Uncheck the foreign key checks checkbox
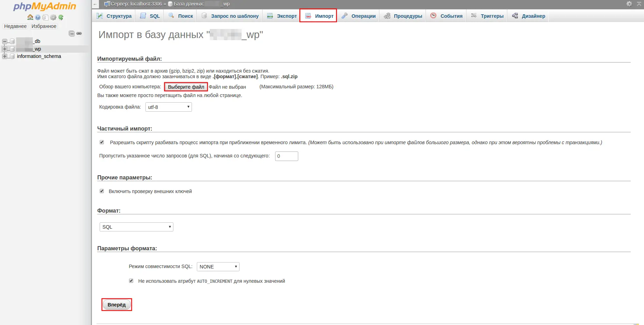Viewport: 644px width, 325px height. (x=102, y=191)
